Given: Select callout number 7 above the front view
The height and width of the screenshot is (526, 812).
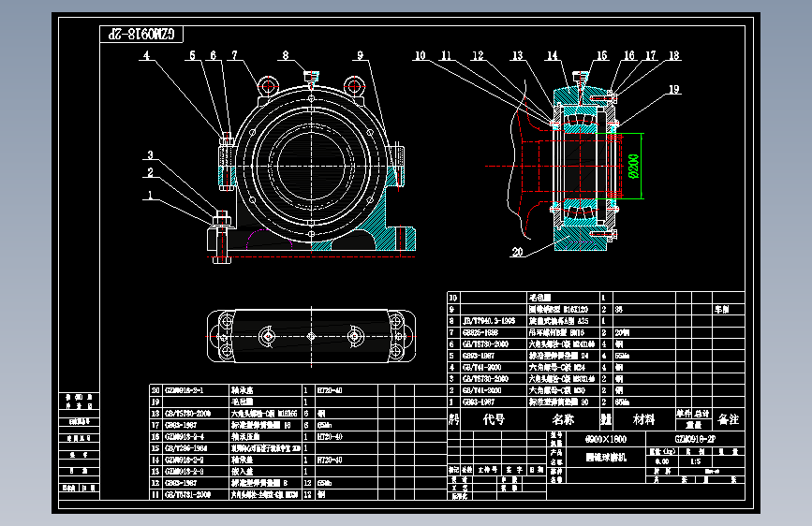Looking at the screenshot, I should point(234,55).
